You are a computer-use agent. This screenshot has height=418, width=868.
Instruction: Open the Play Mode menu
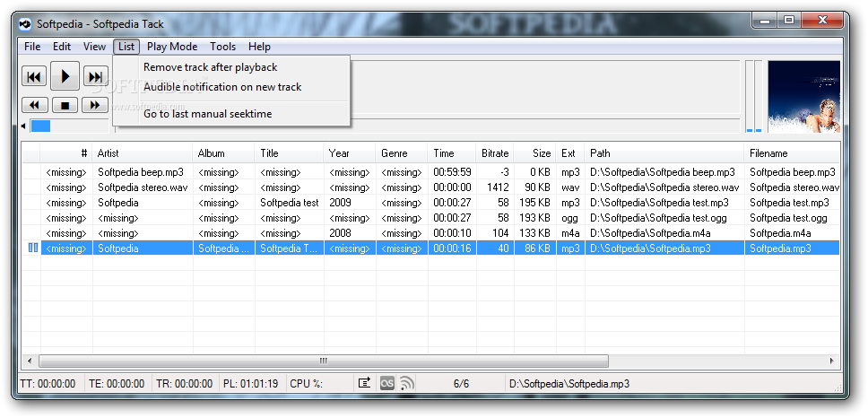tap(172, 47)
